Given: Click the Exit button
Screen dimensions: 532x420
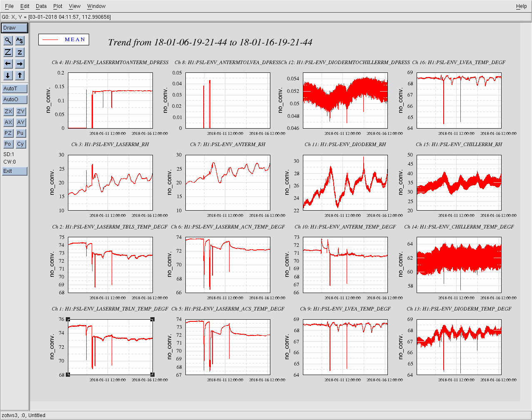Looking at the screenshot, I should click(15, 171).
